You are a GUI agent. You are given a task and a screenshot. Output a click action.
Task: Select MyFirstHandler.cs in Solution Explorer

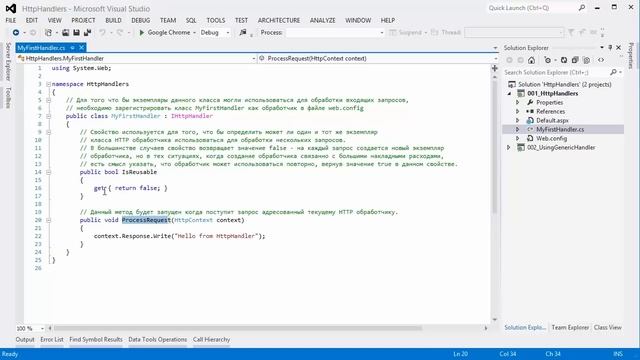[x=560, y=129]
